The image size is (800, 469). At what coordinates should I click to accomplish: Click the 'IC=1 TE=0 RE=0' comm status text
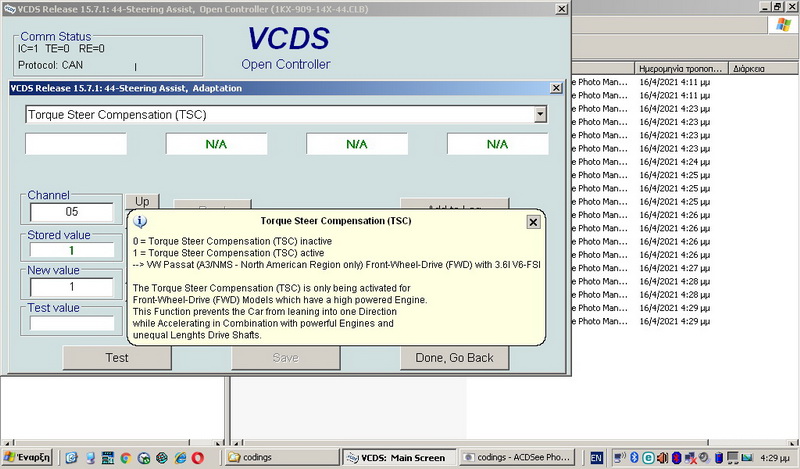tap(61, 48)
